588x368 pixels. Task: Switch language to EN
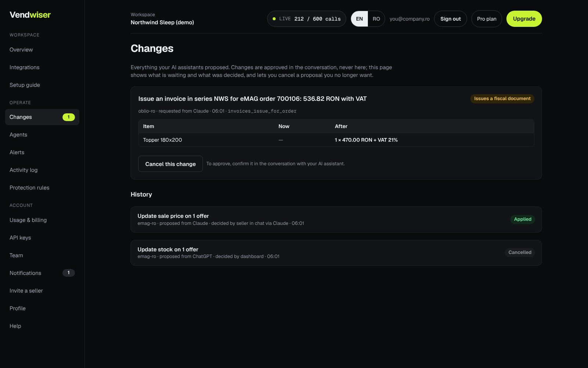(x=359, y=19)
